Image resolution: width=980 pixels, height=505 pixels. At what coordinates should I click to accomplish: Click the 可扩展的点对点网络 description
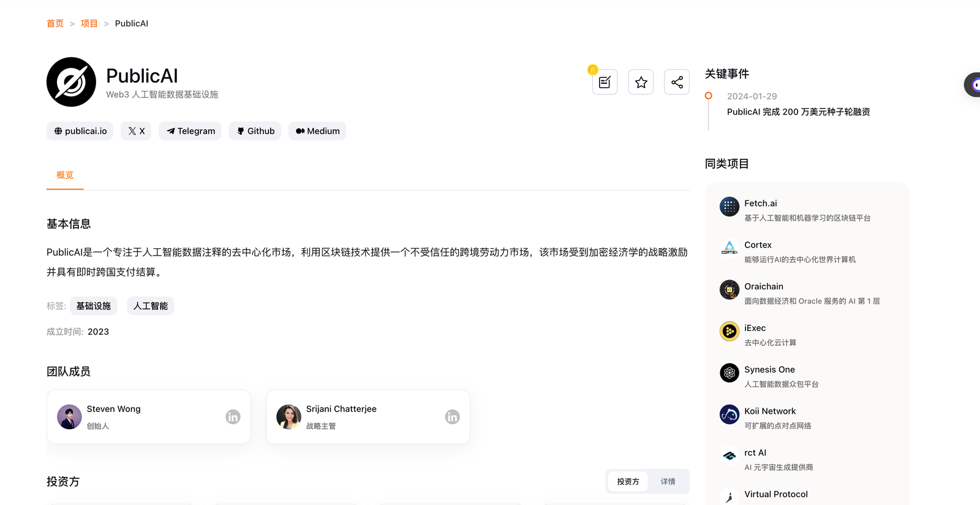point(777,426)
